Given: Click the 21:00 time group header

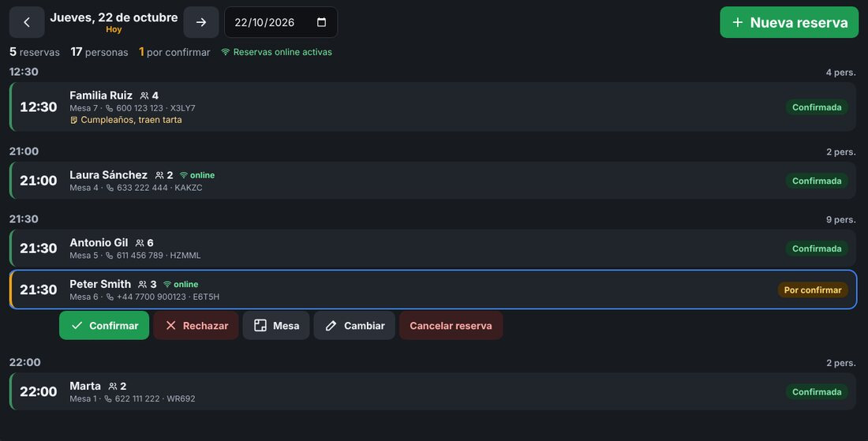Looking at the screenshot, I should pos(24,151).
